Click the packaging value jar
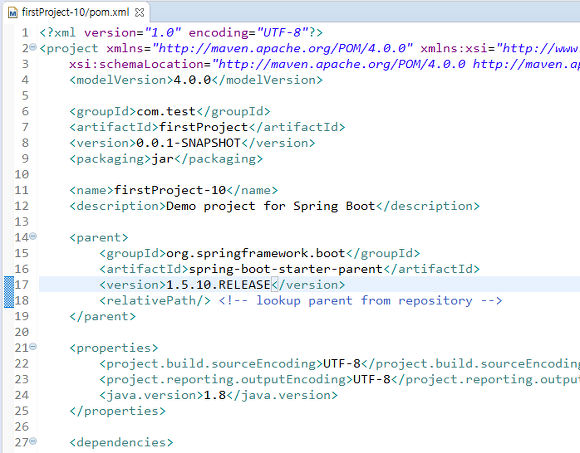 click(x=162, y=159)
